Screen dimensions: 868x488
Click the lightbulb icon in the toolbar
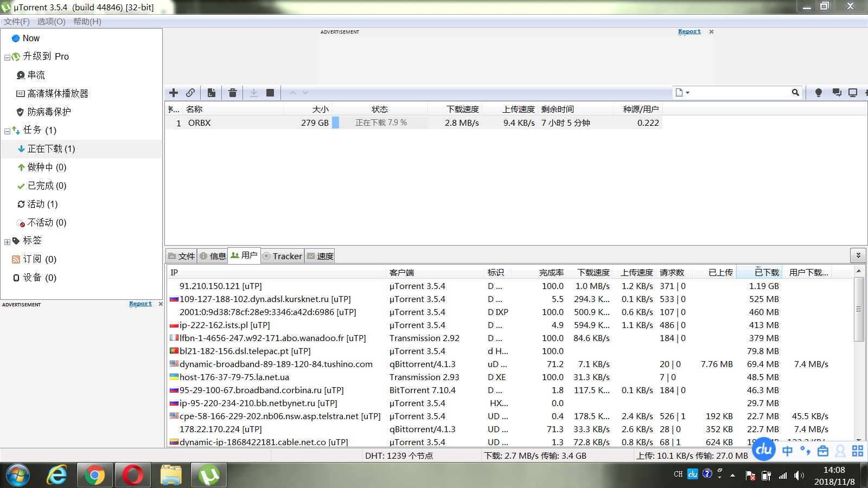pos(819,93)
